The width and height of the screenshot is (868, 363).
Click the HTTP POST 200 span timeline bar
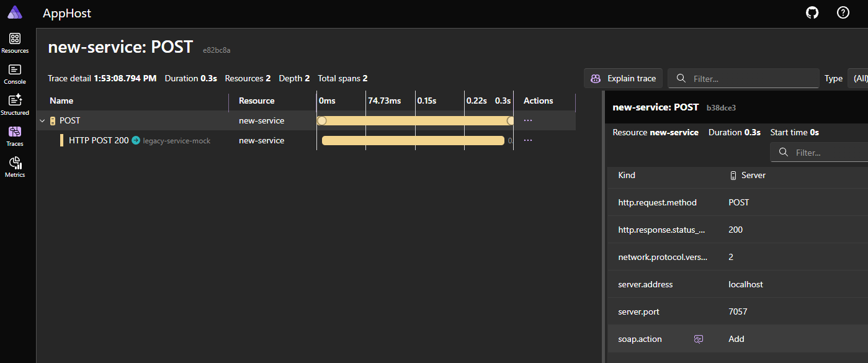[413, 141]
